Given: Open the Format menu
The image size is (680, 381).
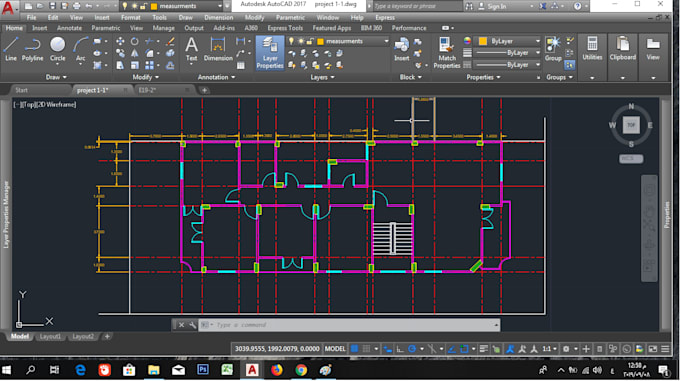Looking at the screenshot, I should pyautogui.click(x=131, y=18).
